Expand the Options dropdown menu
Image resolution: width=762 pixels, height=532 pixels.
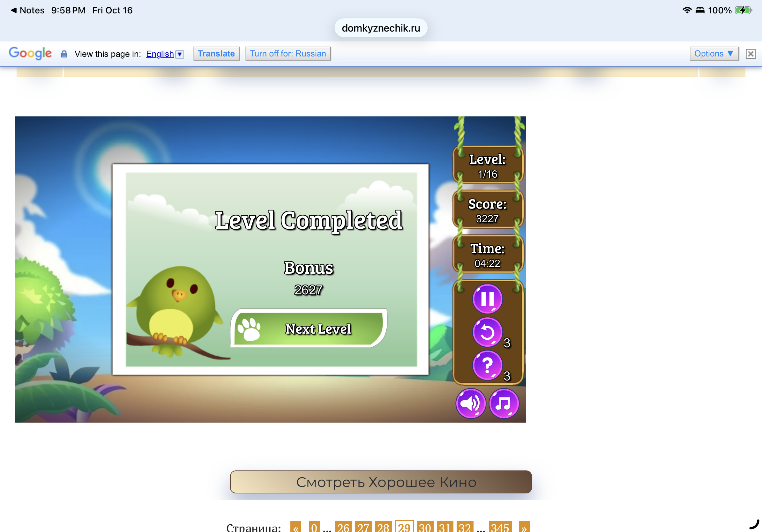714,54
